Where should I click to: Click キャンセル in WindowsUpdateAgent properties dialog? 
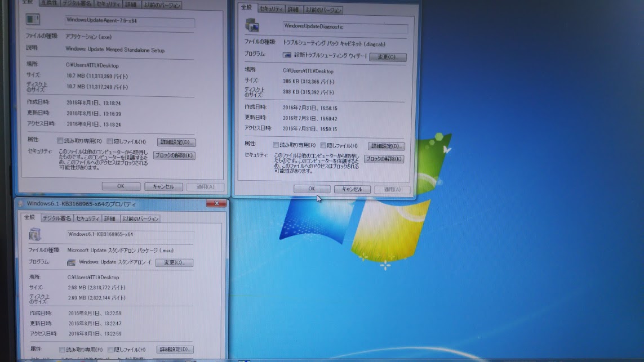(163, 186)
